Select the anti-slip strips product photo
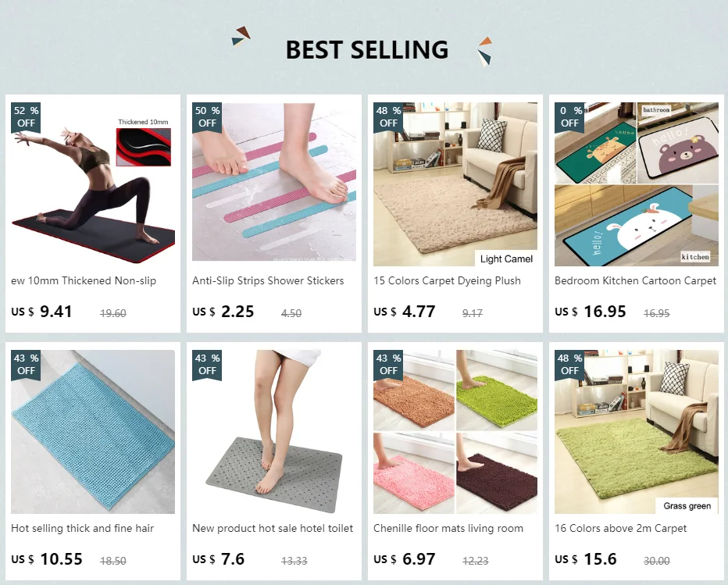 (x=274, y=182)
